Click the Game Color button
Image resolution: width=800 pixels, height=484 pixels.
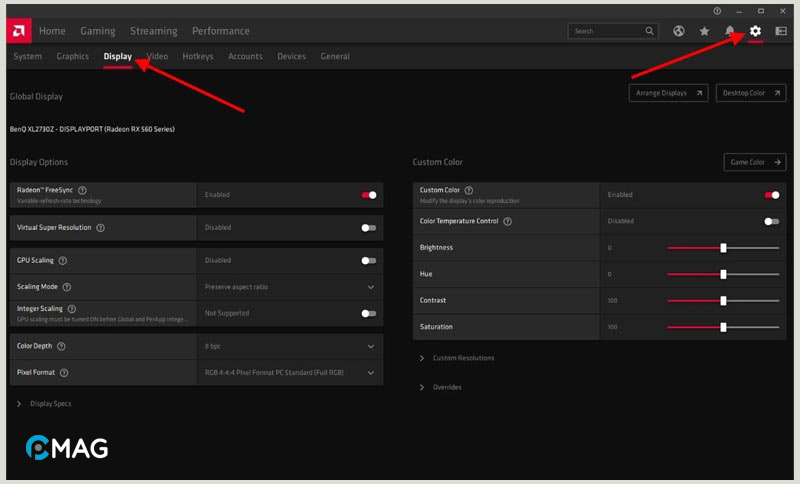[x=754, y=162]
